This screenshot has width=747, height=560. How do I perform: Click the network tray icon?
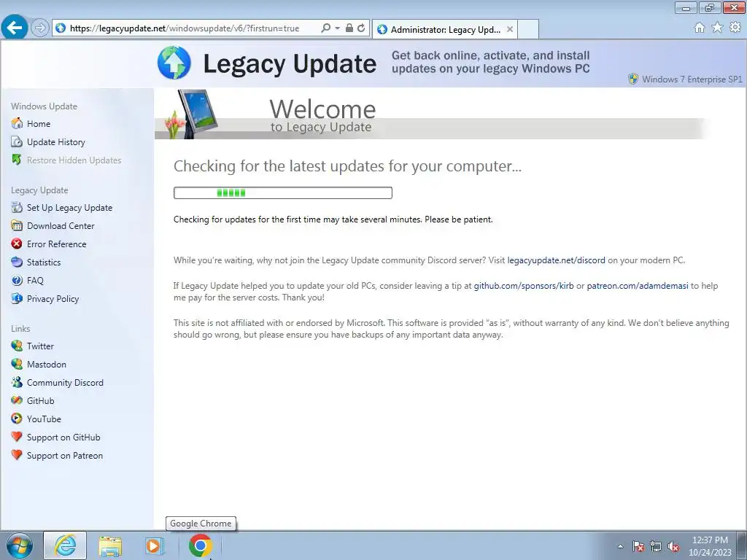(x=656, y=546)
